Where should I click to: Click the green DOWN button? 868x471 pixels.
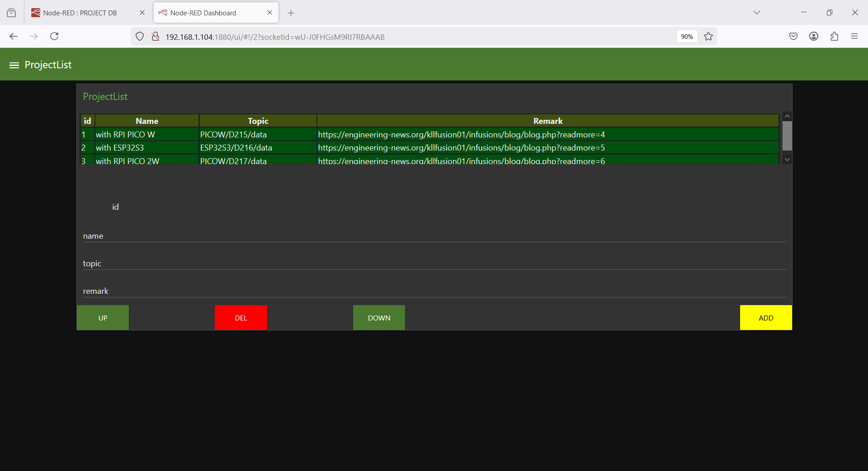click(x=379, y=318)
